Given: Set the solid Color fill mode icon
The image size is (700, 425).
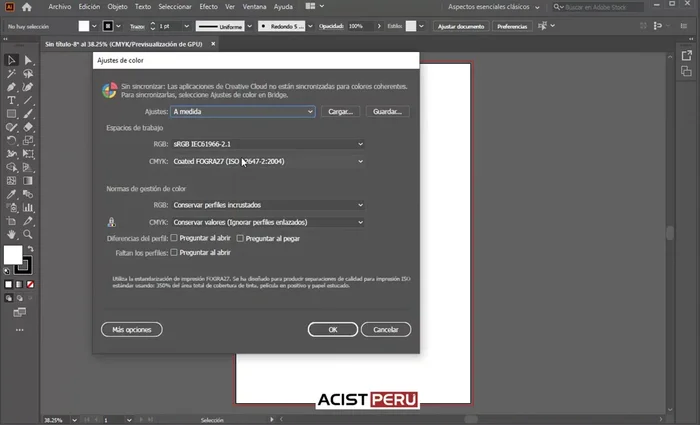Looking at the screenshot, I should tap(8, 284).
